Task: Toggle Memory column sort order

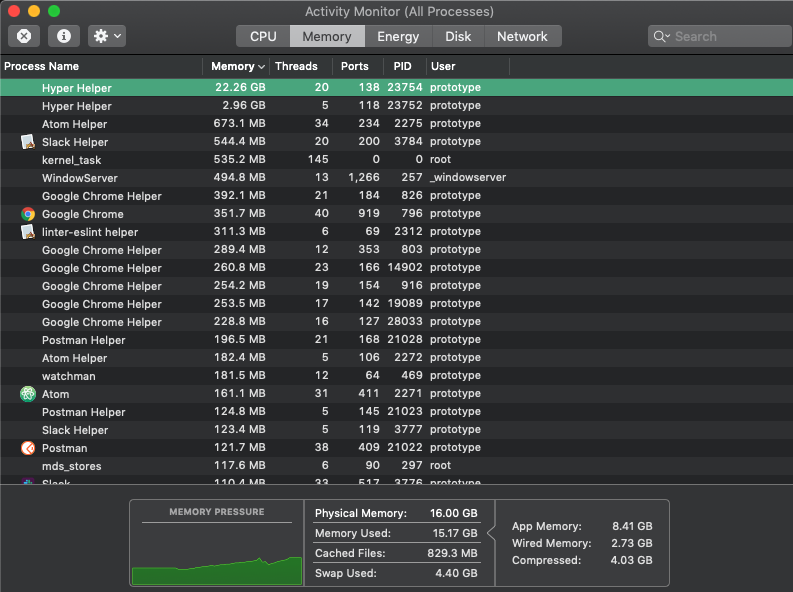Action: click(x=237, y=66)
